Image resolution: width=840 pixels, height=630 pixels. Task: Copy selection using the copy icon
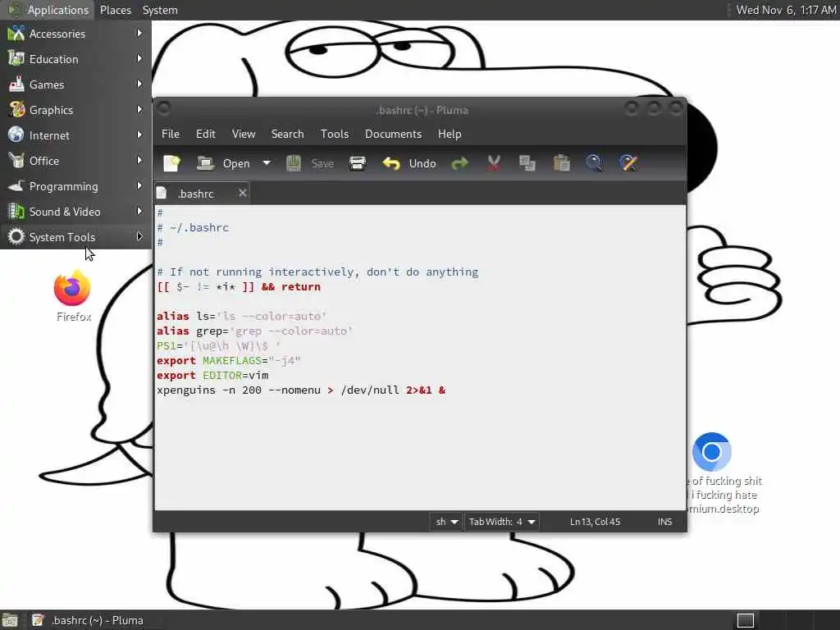coord(527,163)
